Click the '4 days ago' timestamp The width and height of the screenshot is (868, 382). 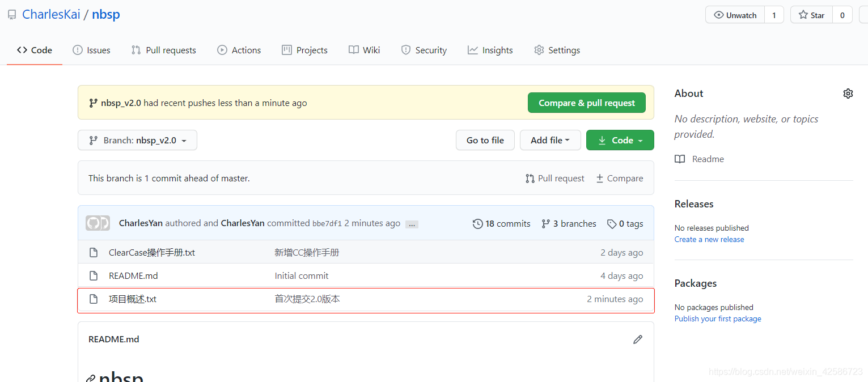click(x=622, y=275)
